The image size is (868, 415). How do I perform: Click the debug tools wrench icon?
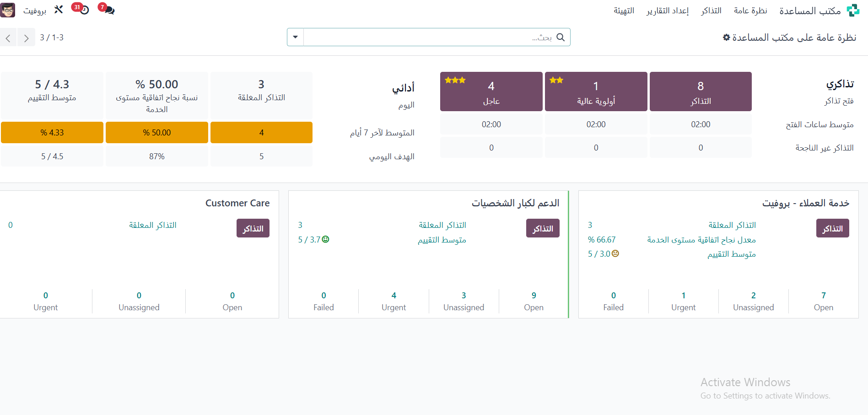(59, 10)
